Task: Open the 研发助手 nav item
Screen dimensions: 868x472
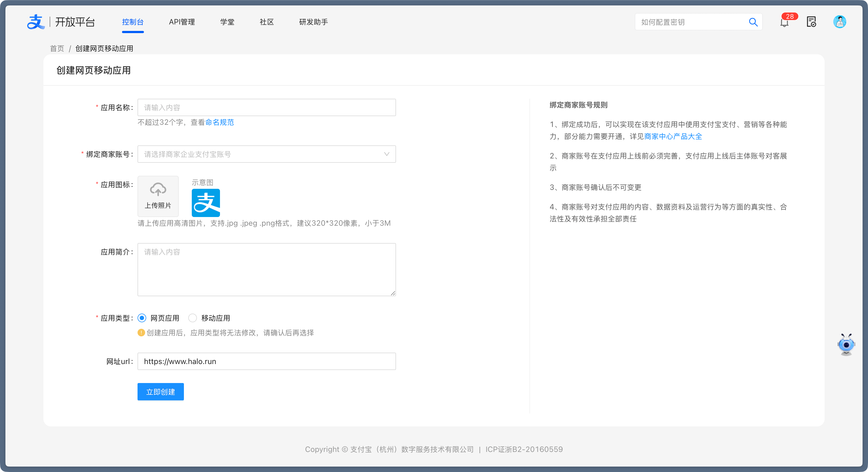Action: (313, 22)
